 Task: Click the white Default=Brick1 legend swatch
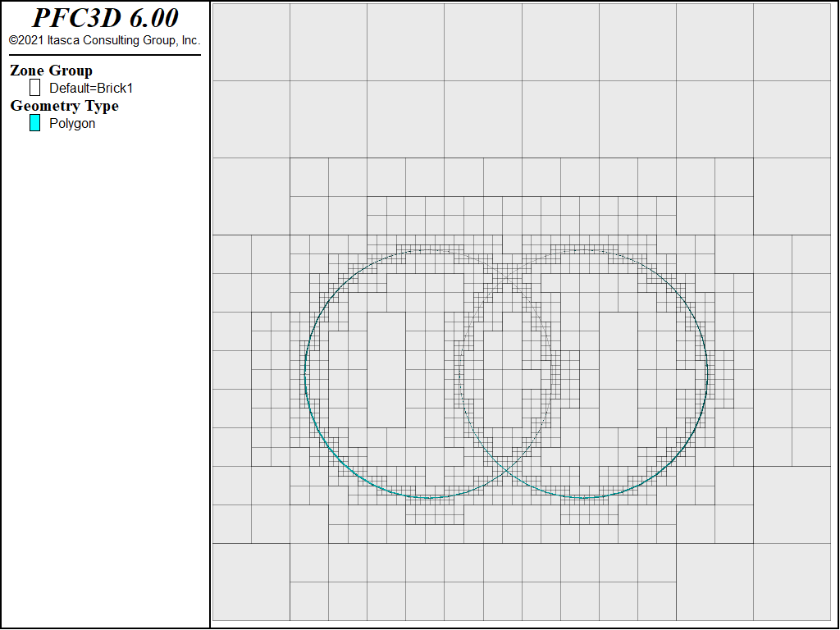click(x=34, y=87)
